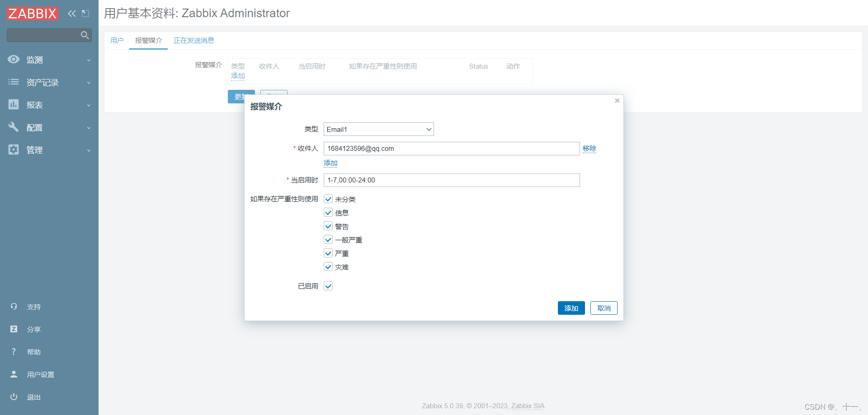Screen dimensions: 868x415
Task: Click the list icon for 资产记录
Action: [x=14, y=82]
